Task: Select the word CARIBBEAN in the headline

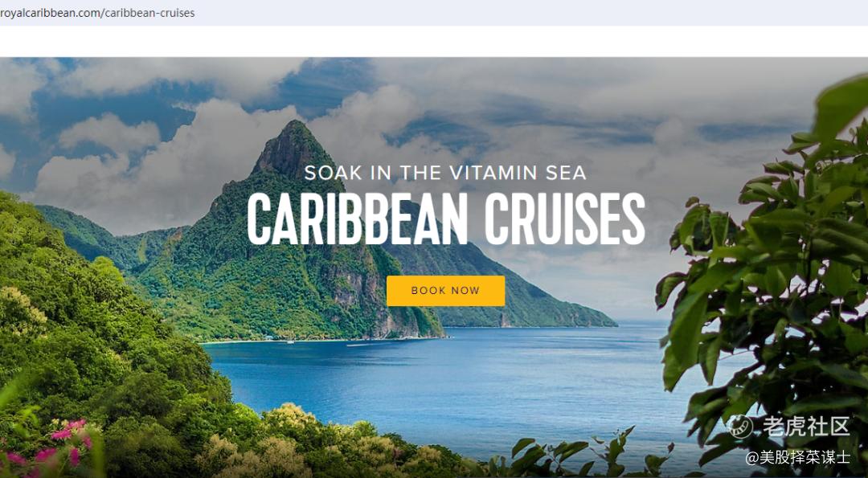Action: (x=358, y=219)
